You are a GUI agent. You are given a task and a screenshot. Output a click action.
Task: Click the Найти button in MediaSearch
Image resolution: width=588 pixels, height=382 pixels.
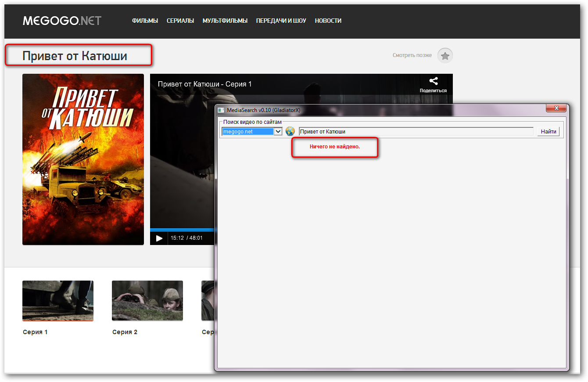tap(549, 132)
